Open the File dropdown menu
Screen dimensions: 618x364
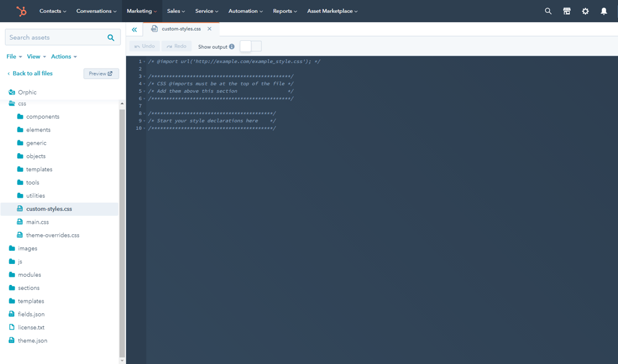pyautogui.click(x=14, y=57)
